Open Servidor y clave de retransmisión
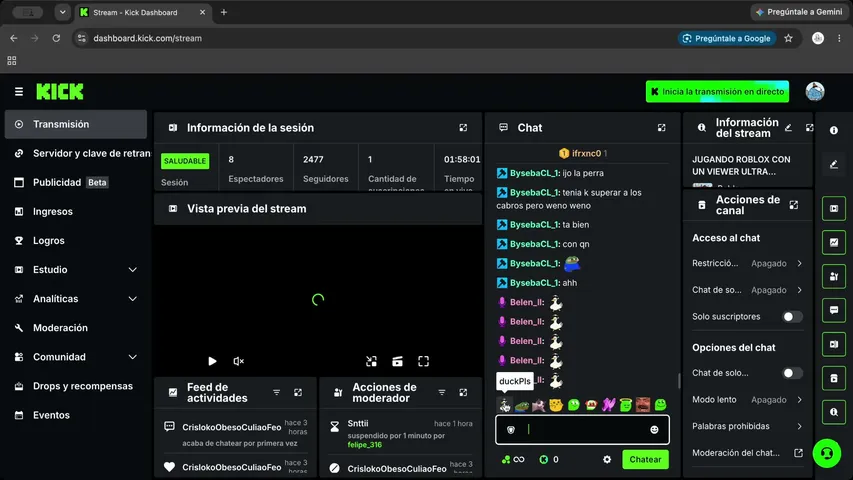Image resolution: width=853 pixels, height=480 pixels. point(76,153)
